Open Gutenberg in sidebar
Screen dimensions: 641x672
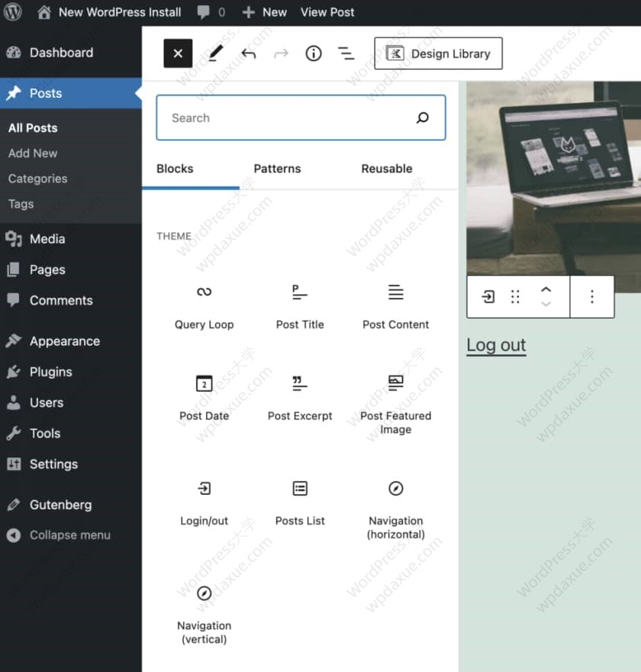[x=71, y=505]
